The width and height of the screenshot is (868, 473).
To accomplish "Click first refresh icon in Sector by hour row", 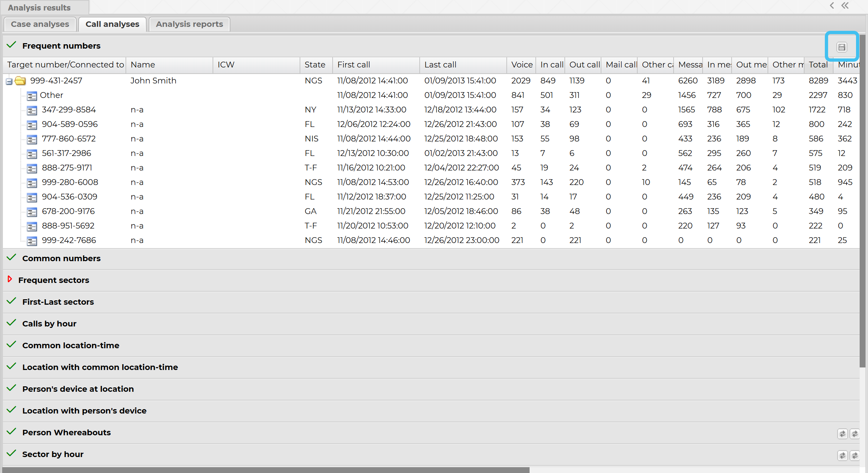I will [842, 456].
